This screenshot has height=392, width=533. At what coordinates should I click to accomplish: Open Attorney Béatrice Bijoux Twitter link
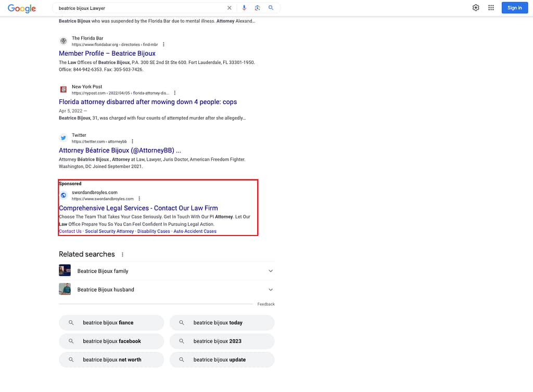pos(120,150)
